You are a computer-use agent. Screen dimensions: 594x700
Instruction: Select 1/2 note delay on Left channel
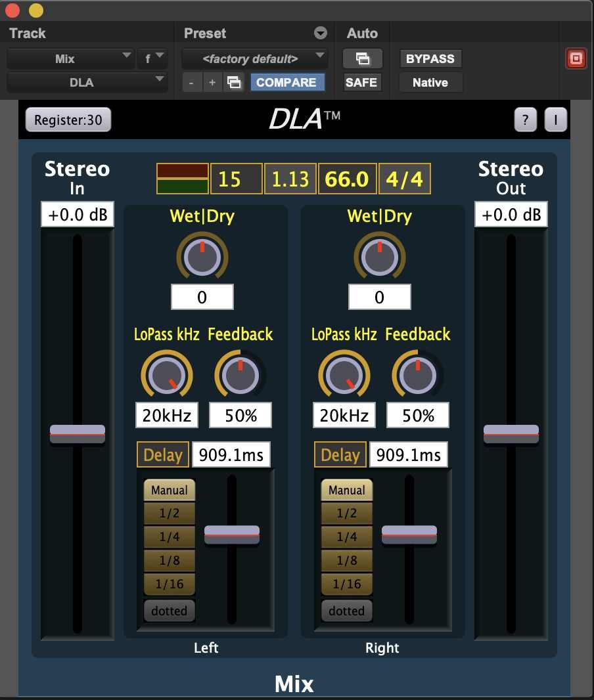click(x=170, y=513)
